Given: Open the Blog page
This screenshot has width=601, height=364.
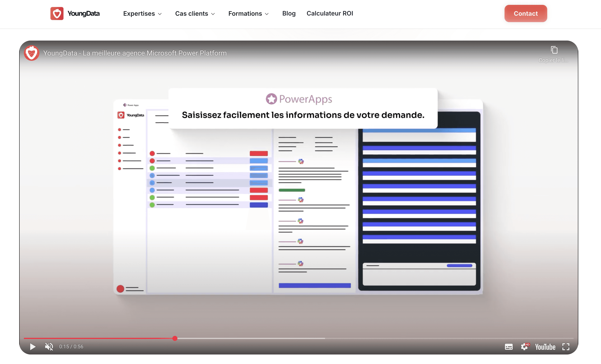Looking at the screenshot, I should (289, 13).
